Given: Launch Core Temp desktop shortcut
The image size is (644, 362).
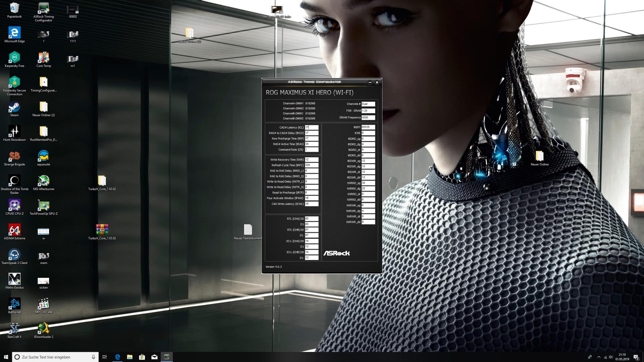Looking at the screenshot, I should 44,60.
